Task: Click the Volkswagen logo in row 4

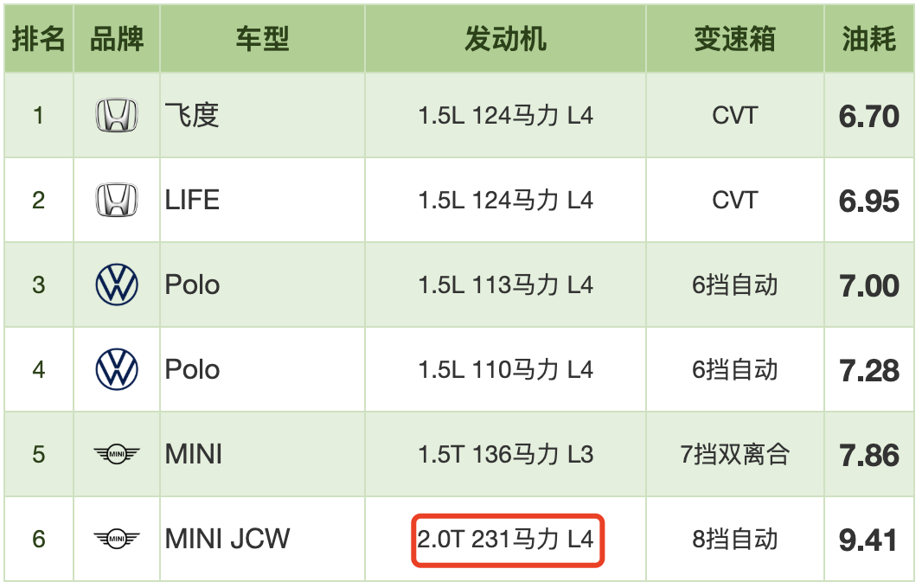Action: click(x=117, y=369)
